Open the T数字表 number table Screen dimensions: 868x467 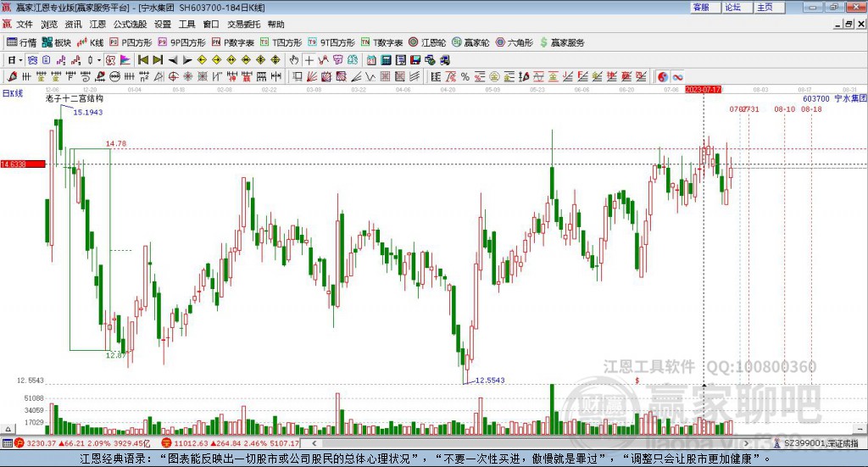(x=381, y=42)
